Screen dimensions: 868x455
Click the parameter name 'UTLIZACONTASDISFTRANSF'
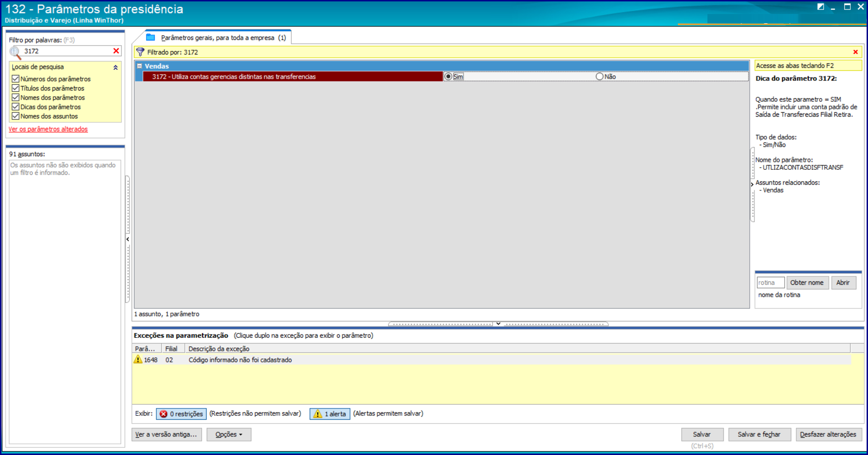point(803,167)
